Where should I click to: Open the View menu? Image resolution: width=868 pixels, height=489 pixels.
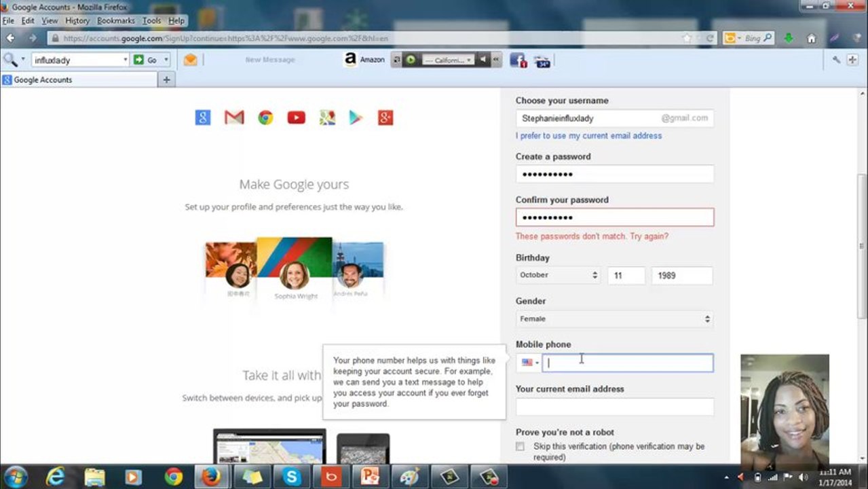tap(50, 20)
